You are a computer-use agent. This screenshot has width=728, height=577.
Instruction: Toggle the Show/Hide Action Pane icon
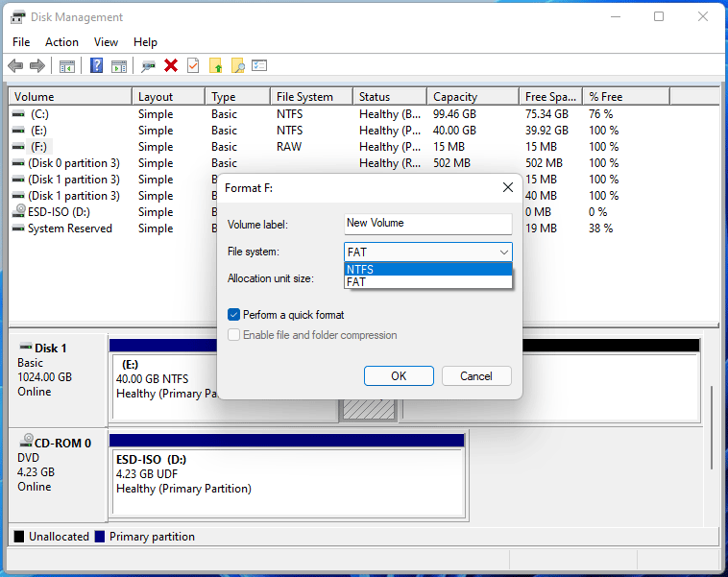[119, 66]
